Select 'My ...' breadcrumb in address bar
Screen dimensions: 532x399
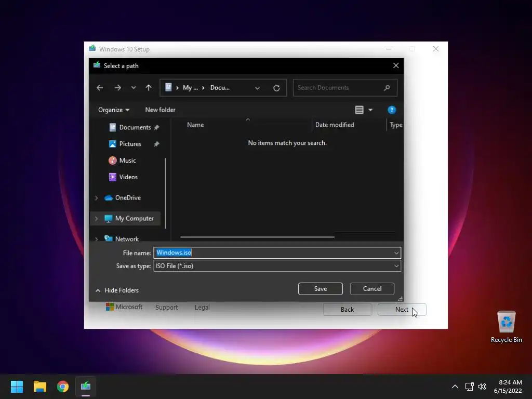click(x=190, y=87)
